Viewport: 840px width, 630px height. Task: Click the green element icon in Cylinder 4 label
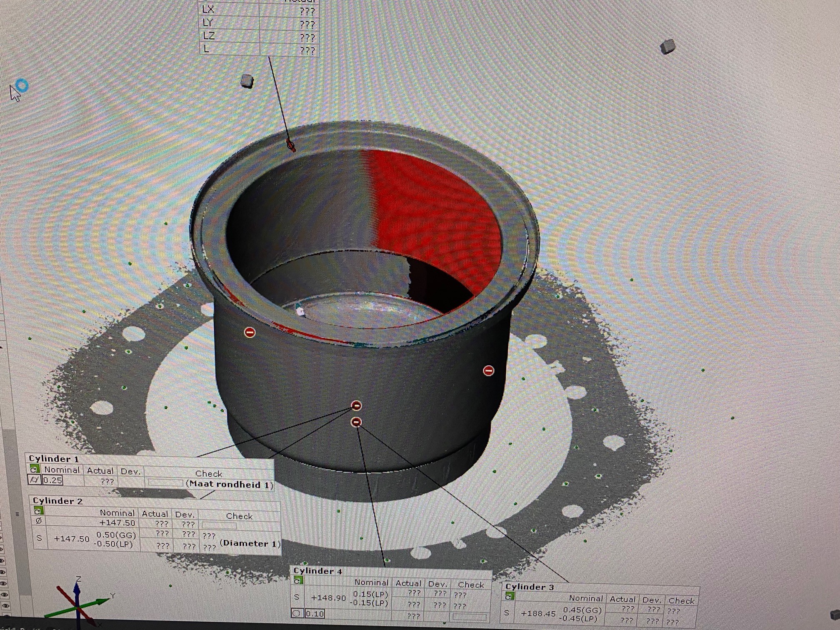tap(298, 580)
